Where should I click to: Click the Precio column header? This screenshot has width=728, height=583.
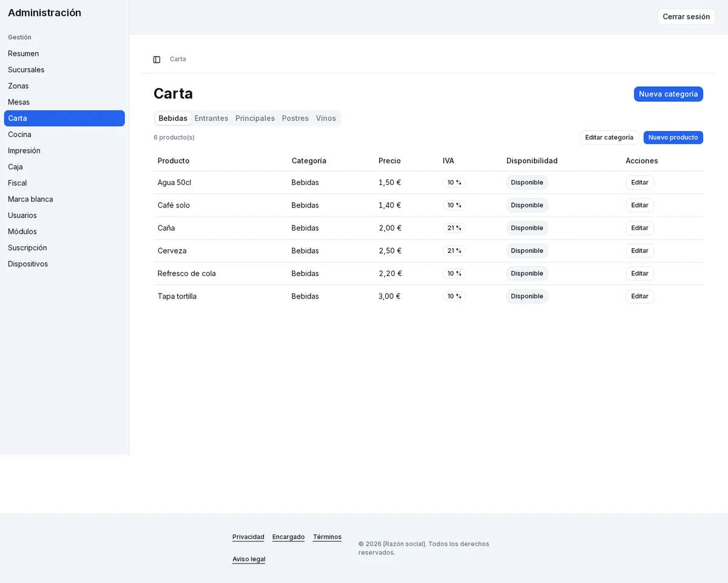click(389, 161)
